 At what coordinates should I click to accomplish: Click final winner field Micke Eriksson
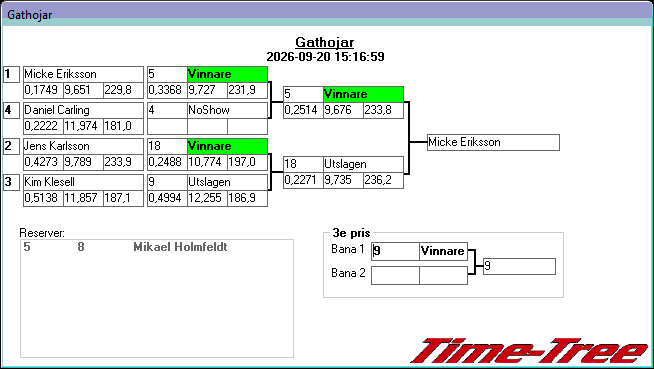click(493, 143)
